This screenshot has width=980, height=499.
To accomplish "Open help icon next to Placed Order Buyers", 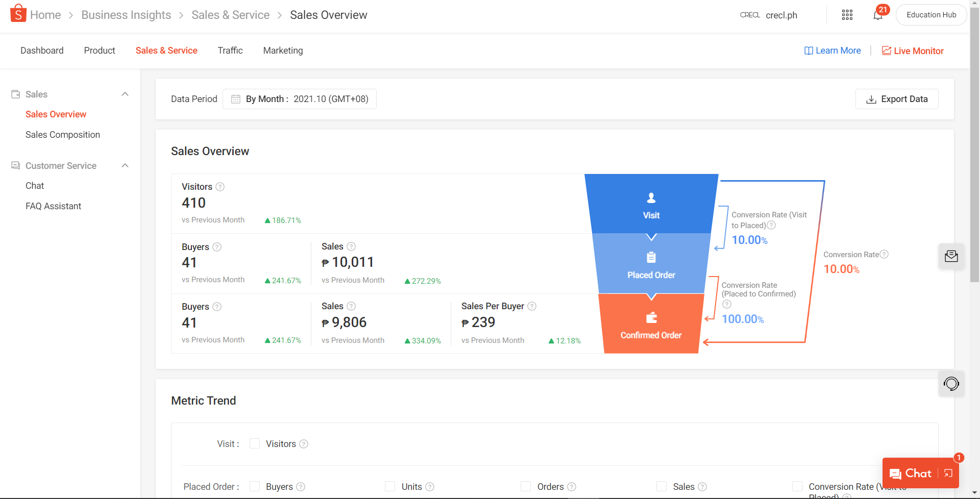I will (217, 247).
